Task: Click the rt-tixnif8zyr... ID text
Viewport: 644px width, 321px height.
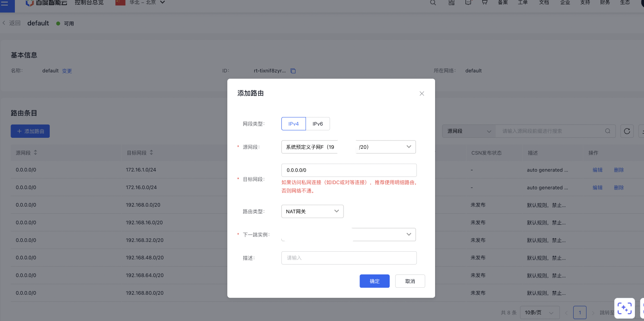Action: click(270, 71)
